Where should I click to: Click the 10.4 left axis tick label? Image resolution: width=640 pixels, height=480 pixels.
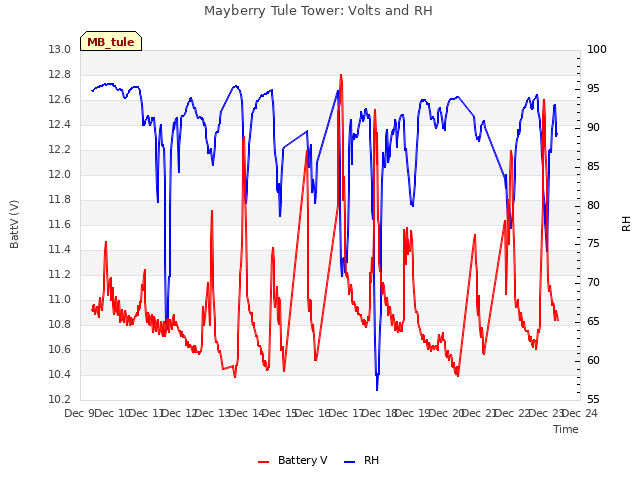(60, 374)
